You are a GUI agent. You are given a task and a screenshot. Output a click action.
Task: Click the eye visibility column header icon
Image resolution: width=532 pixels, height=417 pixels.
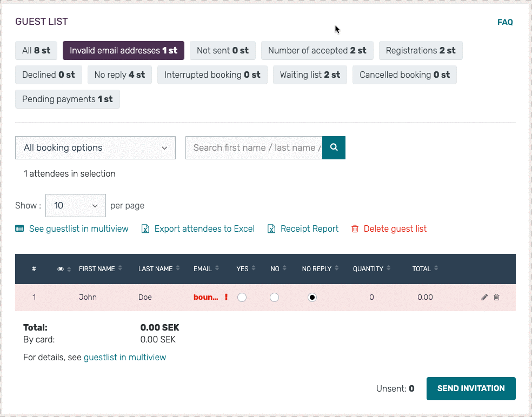click(x=61, y=269)
